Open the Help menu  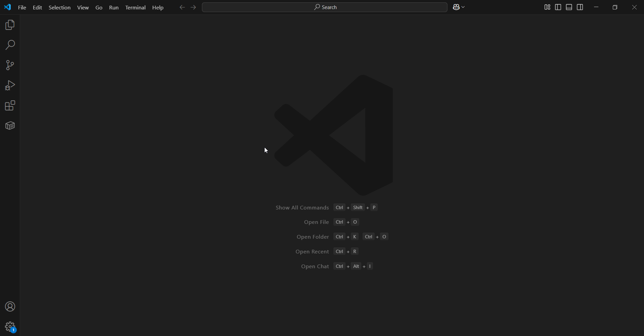[158, 7]
